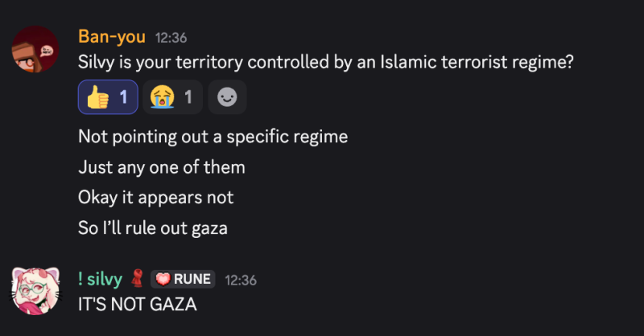Screen dimensions: 644x336
Task: Open silvy's cat avatar picture
Action: point(35,292)
